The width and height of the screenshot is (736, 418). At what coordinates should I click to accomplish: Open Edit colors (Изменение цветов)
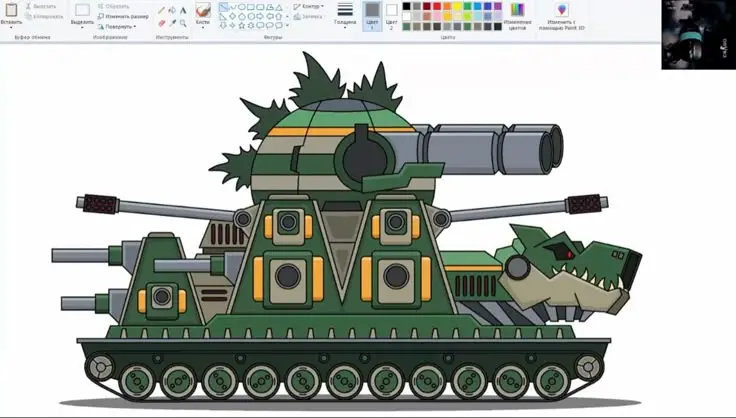[517, 16]
